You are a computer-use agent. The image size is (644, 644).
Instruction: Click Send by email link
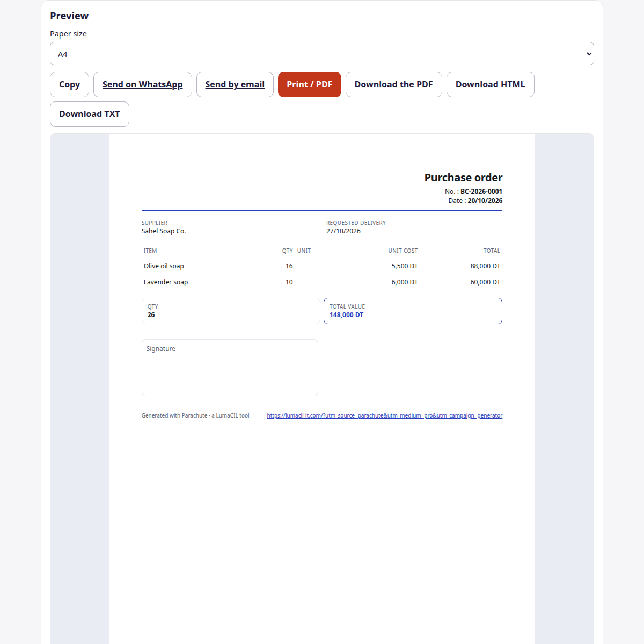(235, 84)
